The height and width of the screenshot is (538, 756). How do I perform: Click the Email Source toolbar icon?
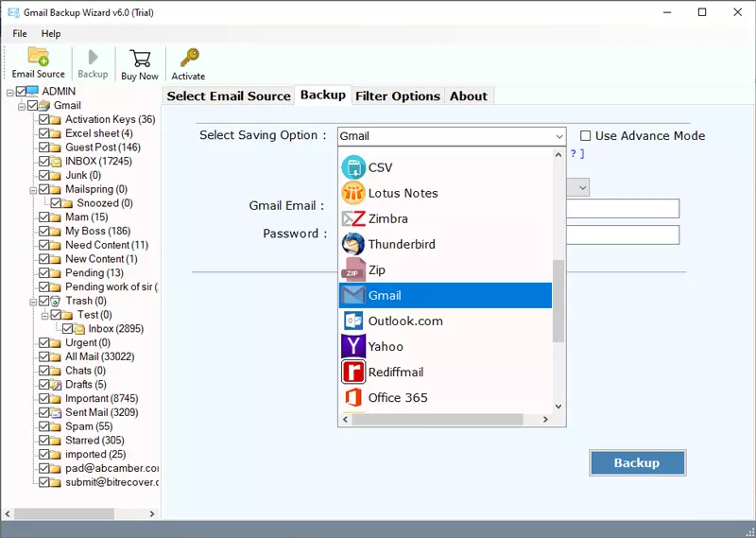pos(38,56)
